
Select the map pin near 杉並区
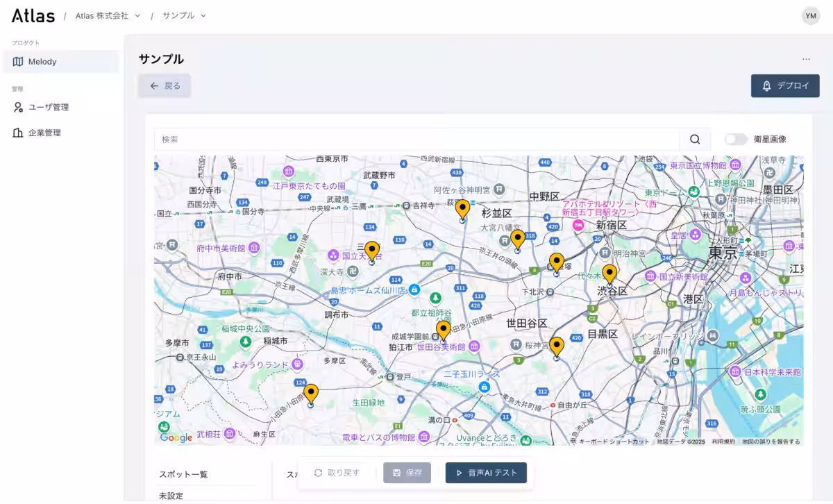click(x=462, y=210)
